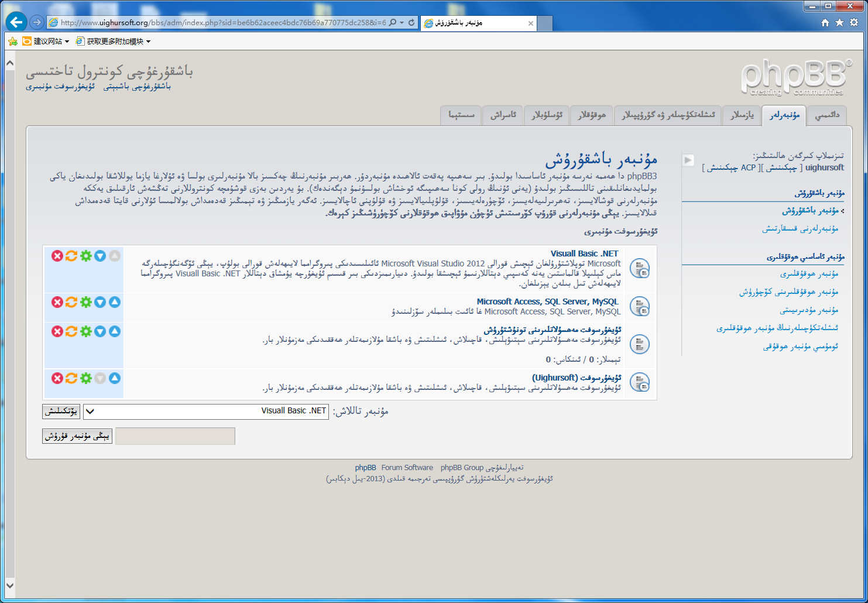Resync the تونۇشتۇرۇش products forum row
This screenshot has width=868, height=603.
[x=71, y=331]
